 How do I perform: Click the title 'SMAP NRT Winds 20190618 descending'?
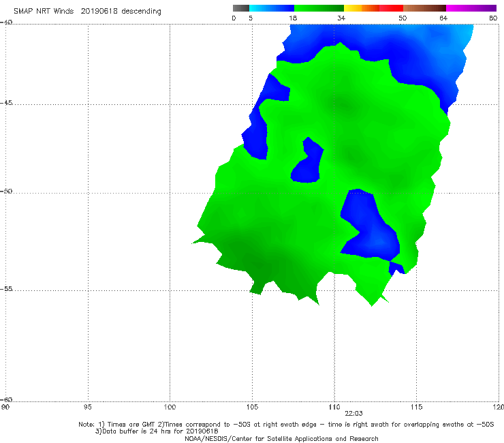pos(87,12)
